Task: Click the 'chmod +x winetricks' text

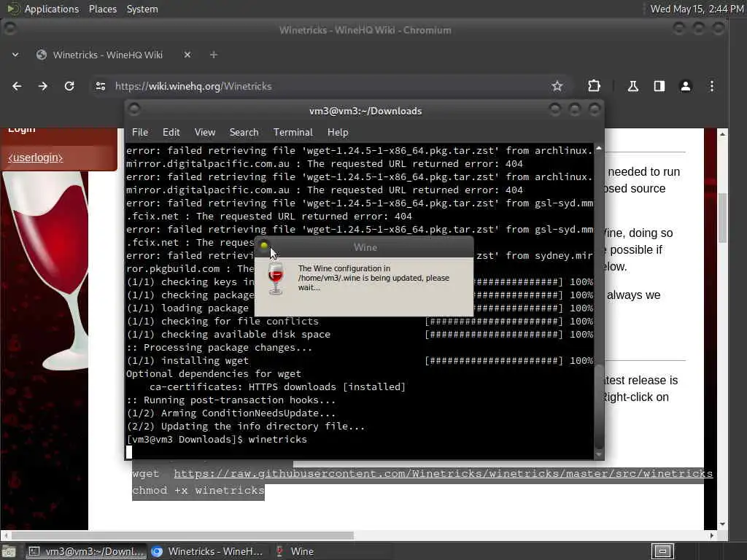Action: click(x=198, y=491)
